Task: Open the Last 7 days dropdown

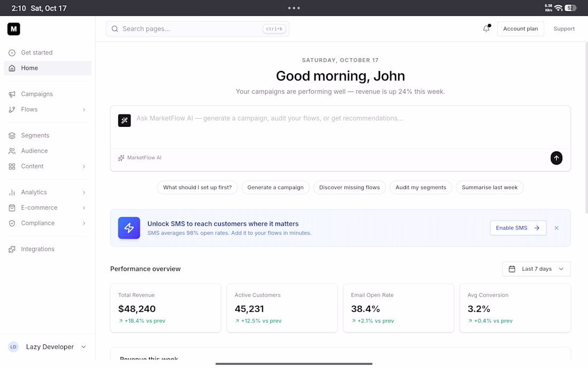Action: click(x=536, y=269)
